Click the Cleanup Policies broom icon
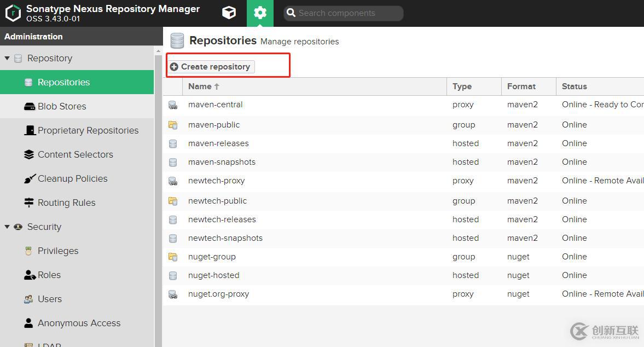 pos(30,178)
